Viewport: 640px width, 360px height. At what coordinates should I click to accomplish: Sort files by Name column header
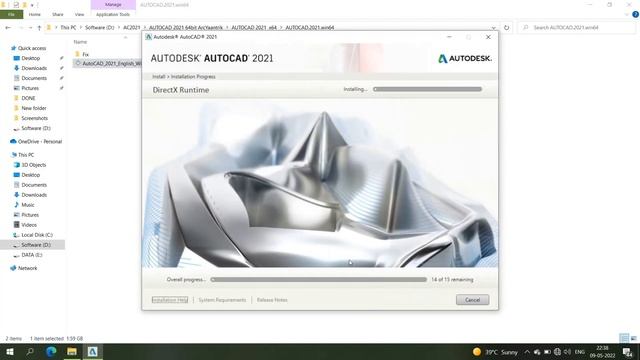pos(80,42)
